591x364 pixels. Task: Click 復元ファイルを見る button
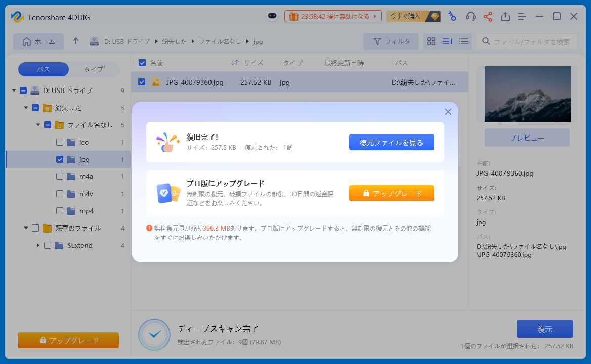click(391, 142)
